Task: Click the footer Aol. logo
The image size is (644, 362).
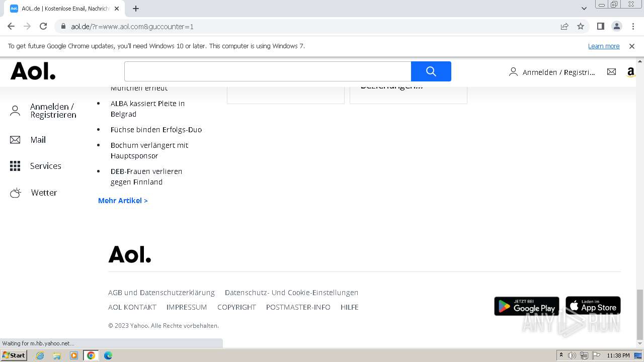Action: [130, 254]
